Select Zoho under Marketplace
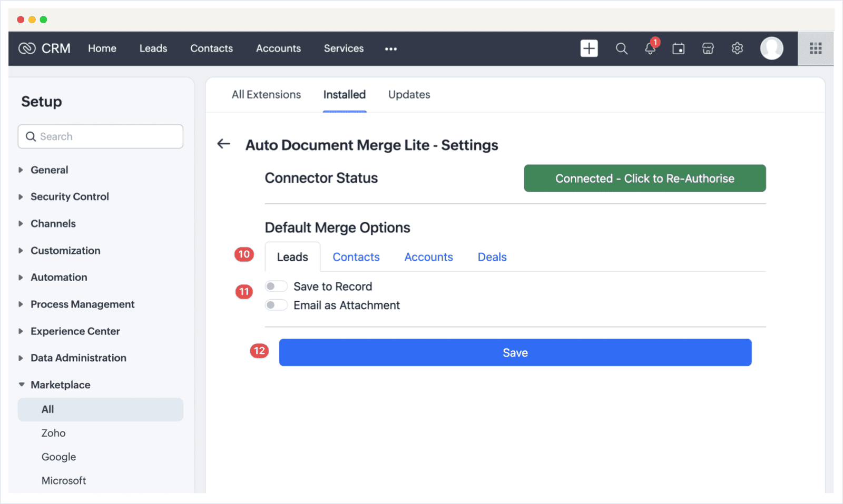The image size is (843, 504). coord(54,433)
